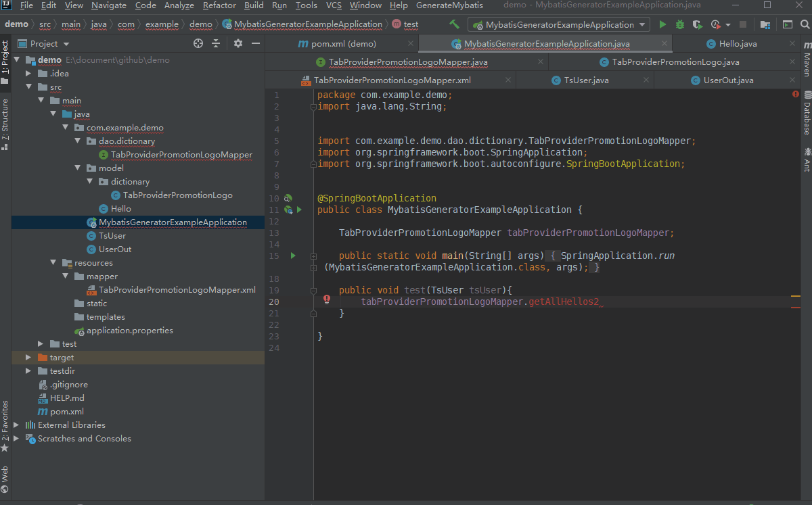Image resolution: width=812 pixels, height=505 pixels.
Task: Click the error indicator on line 20
Action: click(x=326, y=299)
